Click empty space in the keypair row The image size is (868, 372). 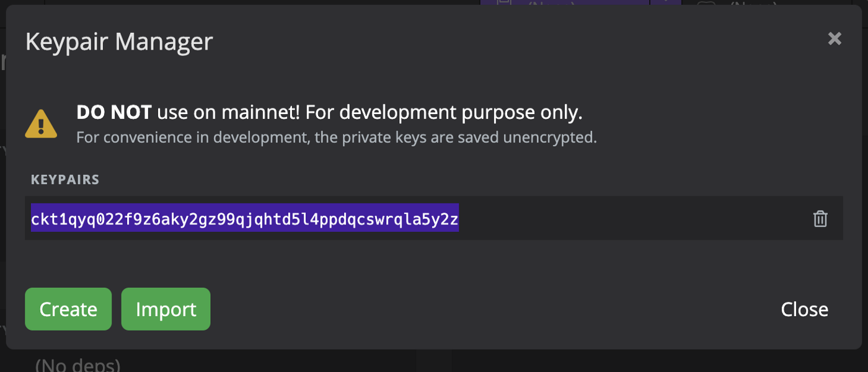click(x=632, y=218)
